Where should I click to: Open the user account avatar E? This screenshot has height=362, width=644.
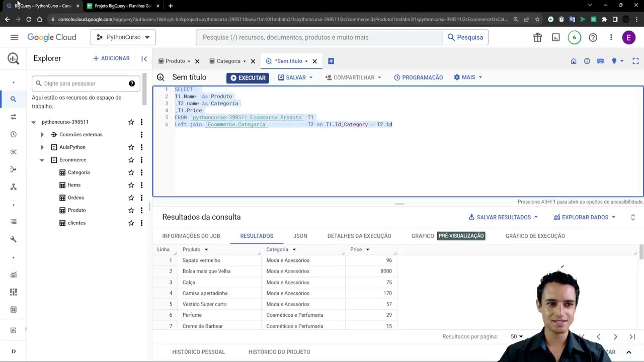(628, 37)
